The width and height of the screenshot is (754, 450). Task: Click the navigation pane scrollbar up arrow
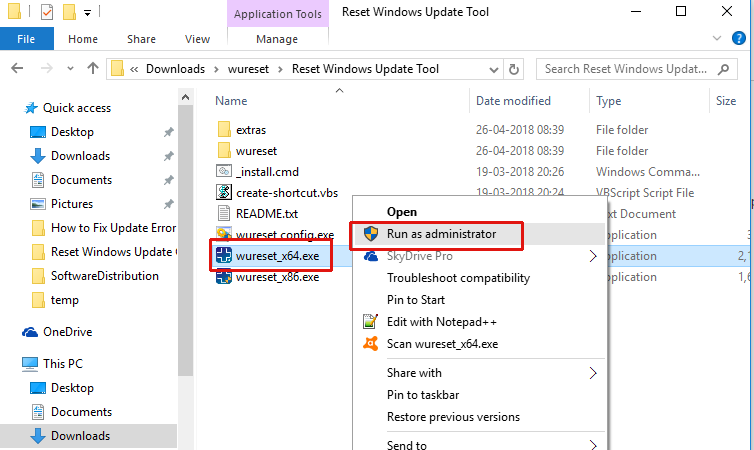(186, 98)
